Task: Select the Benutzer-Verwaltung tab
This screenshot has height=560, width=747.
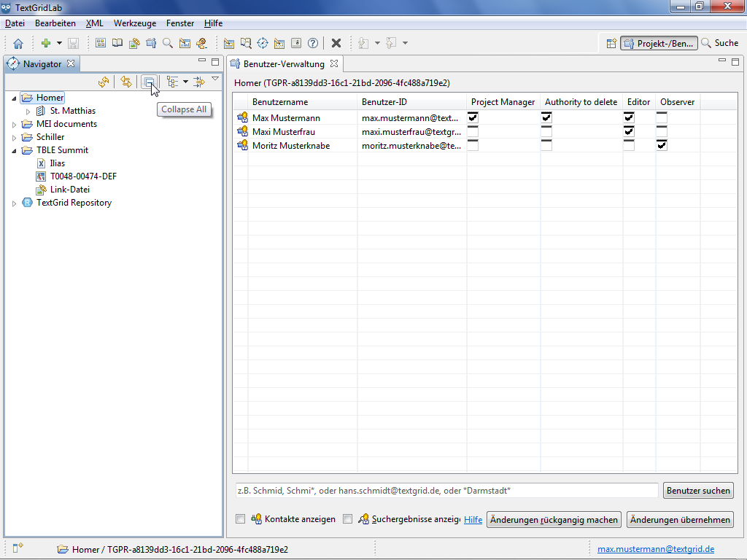Action: 283,64
